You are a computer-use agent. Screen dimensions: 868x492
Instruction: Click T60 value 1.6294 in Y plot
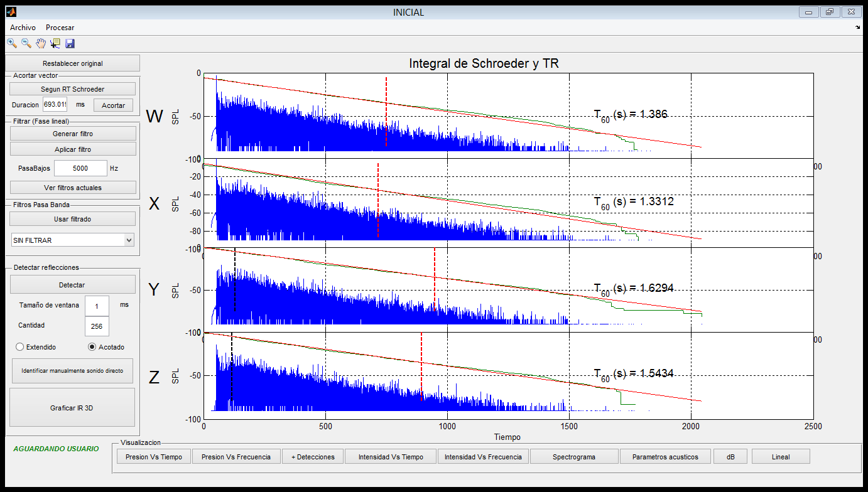coord(634,288)
